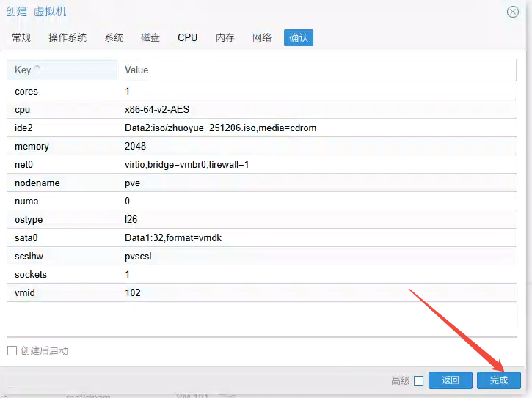Close the Create VM dialog
The image size is (532, 398).
pyautogui.click(x=513, y=12)
